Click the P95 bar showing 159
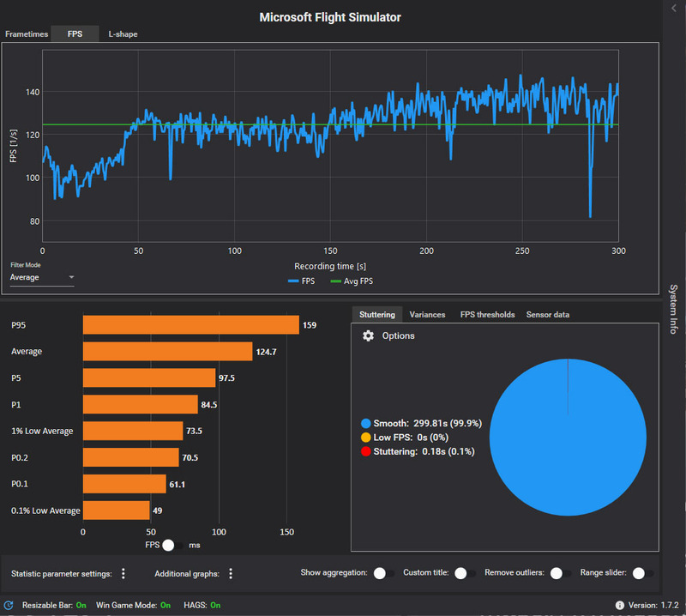The image size is (686, 616). (190, 325)
